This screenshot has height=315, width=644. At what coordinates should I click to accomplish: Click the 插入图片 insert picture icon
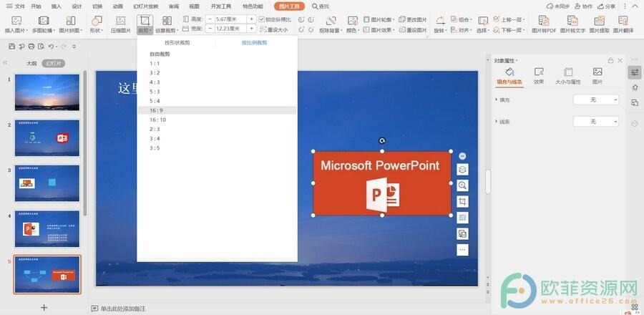pos(16,21)
